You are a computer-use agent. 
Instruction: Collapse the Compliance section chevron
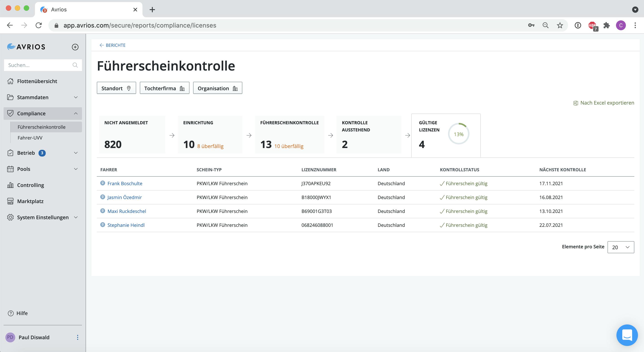point(76,114)
